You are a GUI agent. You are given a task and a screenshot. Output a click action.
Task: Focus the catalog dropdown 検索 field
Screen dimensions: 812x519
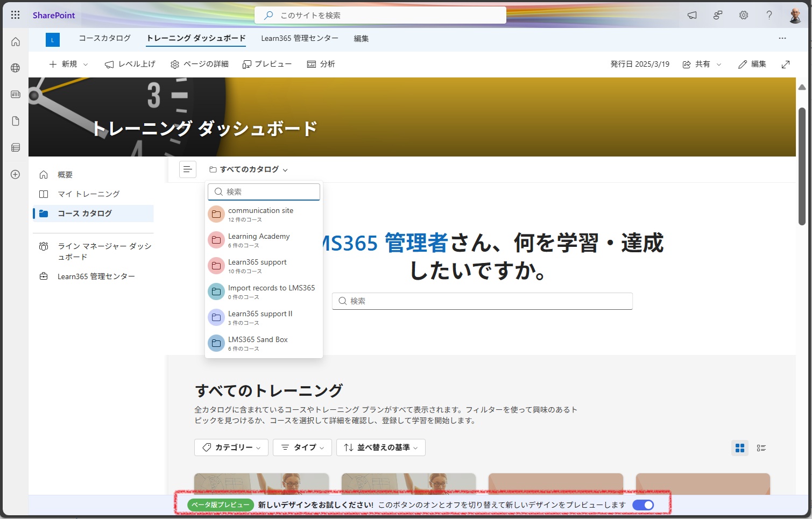coord(264,192)
